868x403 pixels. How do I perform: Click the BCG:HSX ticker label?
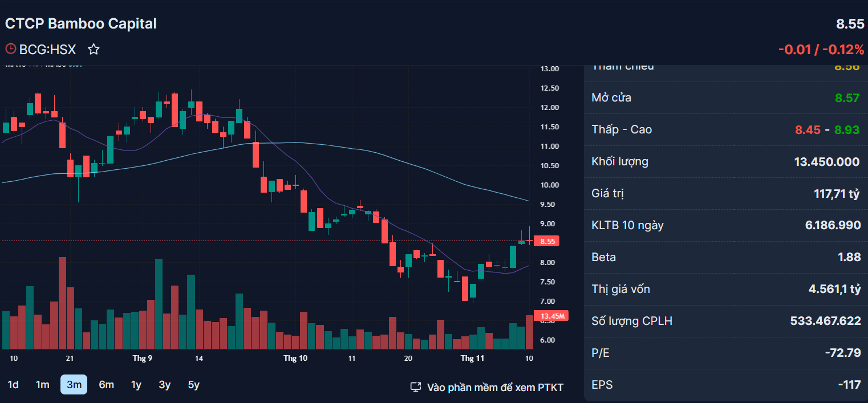(47, 50)
